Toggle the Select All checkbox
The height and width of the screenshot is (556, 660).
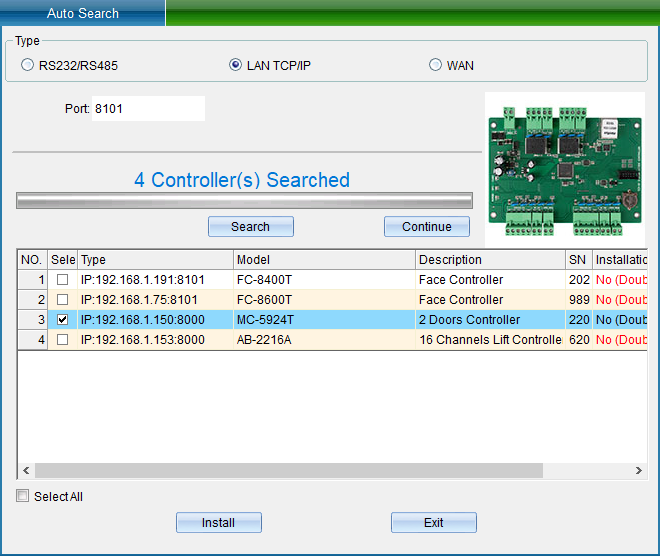(22, 496)
